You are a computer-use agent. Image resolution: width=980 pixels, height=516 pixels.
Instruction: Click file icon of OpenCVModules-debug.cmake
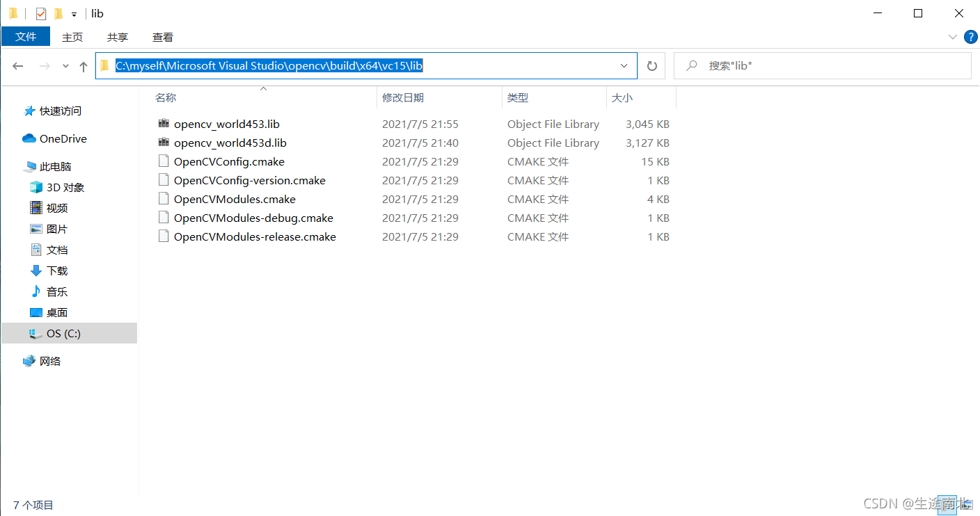pyautogui.click(x=164, y=218)
